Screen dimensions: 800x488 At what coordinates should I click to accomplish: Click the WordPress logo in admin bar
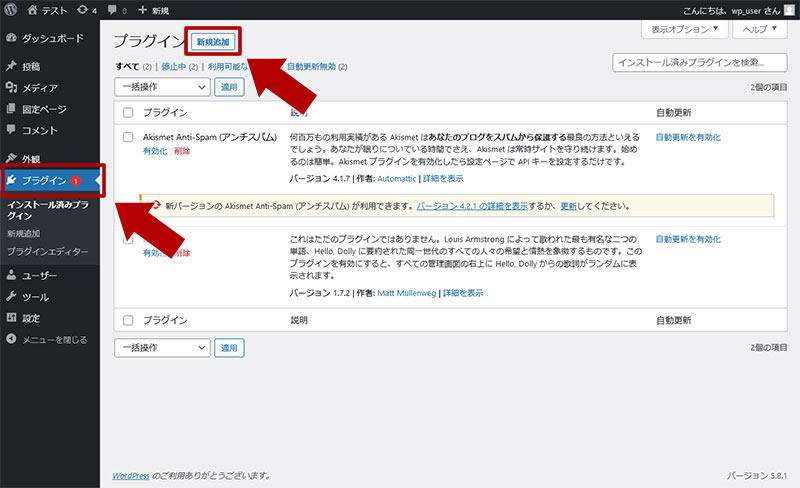(10, 10)
